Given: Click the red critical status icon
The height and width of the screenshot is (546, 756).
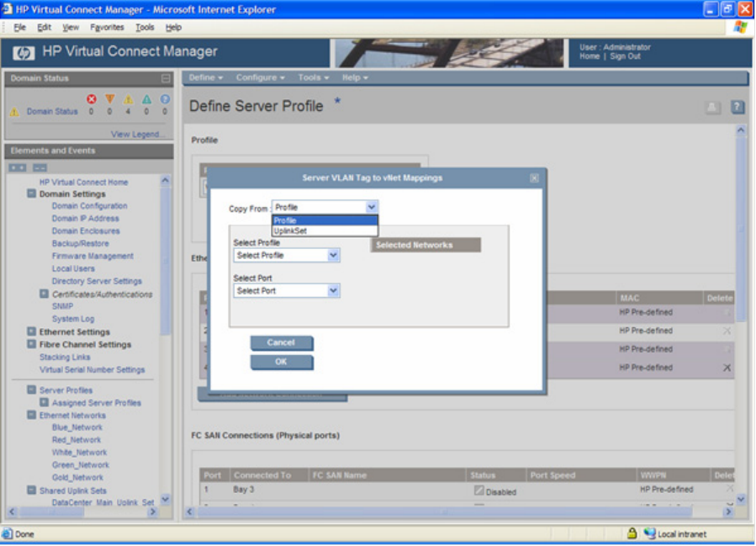Looking at the screenshot, I should pyautogui.click(x=92, y=99).
